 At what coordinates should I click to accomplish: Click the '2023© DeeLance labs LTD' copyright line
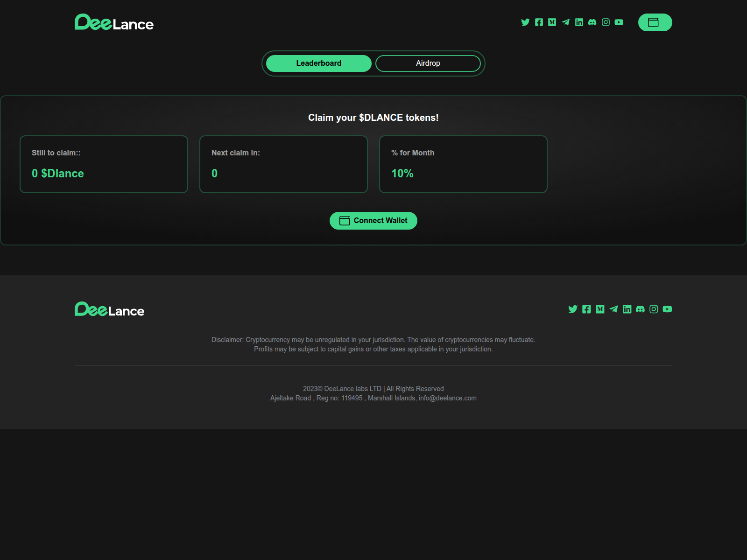[x=373, y=389]
